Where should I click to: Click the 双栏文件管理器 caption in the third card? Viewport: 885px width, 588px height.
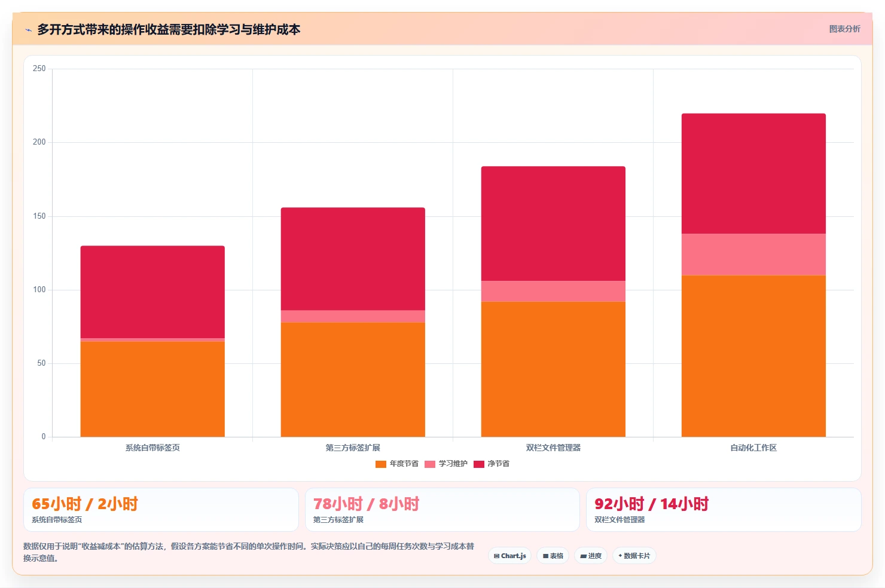click(x=619, y=520)
